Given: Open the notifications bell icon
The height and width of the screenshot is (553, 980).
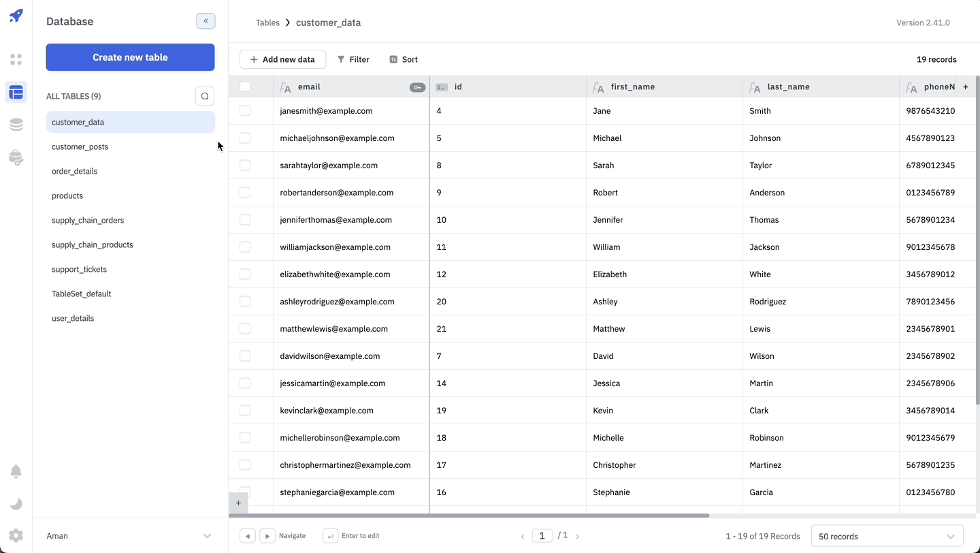Looking at the screenshot, I should click(x=16, y=471).
